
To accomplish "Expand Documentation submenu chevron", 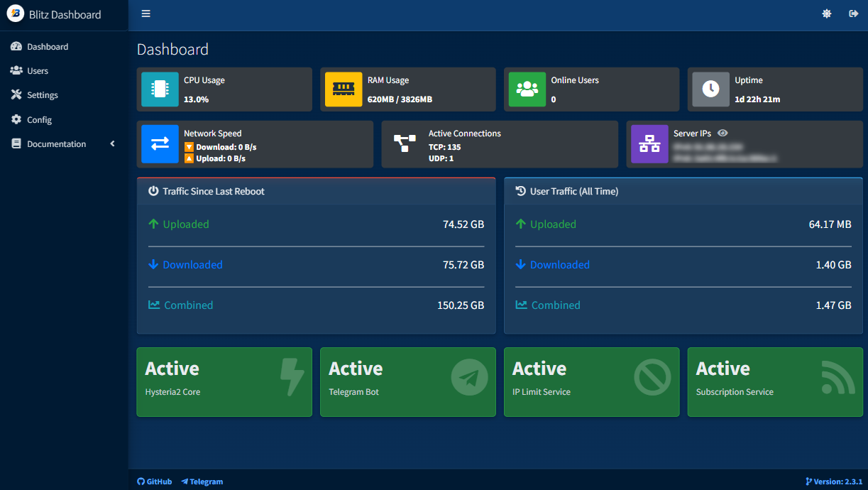I will [112, 144].
